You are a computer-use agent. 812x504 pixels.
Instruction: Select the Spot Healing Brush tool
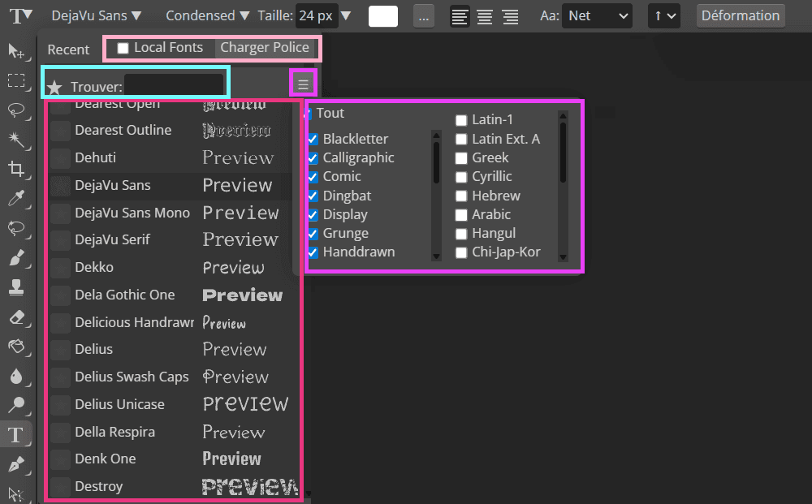pos(16,228)
